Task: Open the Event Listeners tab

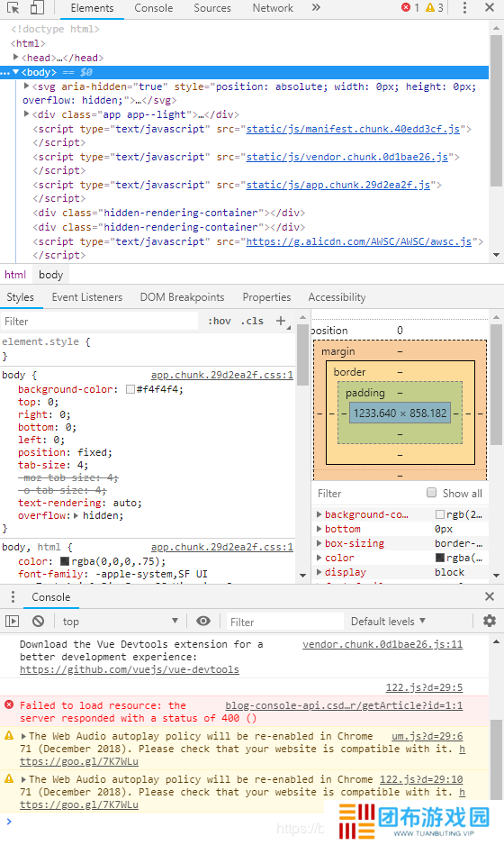Action: [x=86, y=297]
